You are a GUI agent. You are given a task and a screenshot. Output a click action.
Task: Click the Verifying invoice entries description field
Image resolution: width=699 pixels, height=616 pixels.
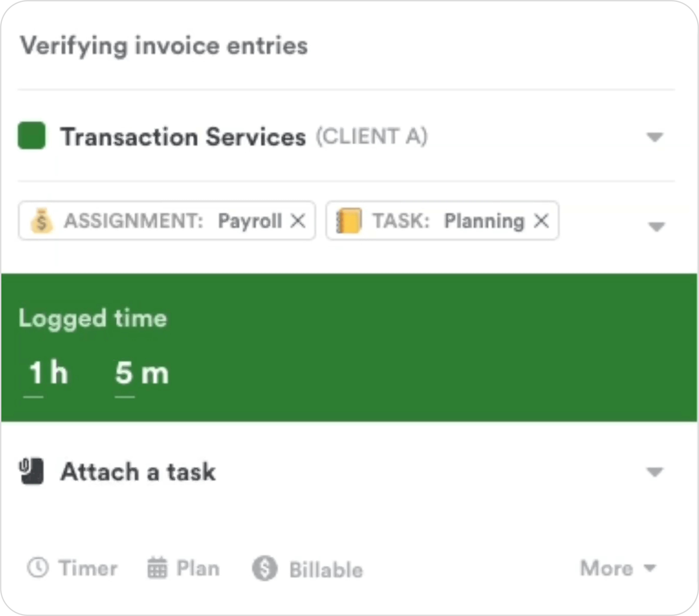164,46
